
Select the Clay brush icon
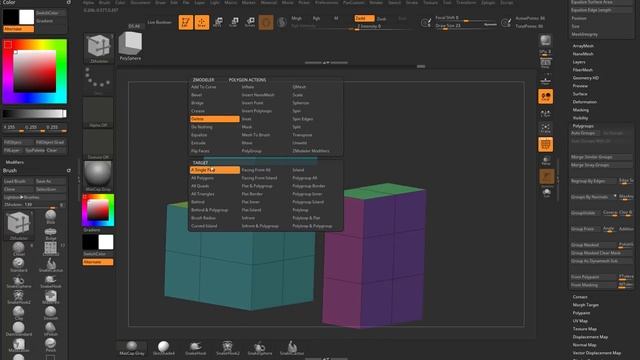[18, 313]
